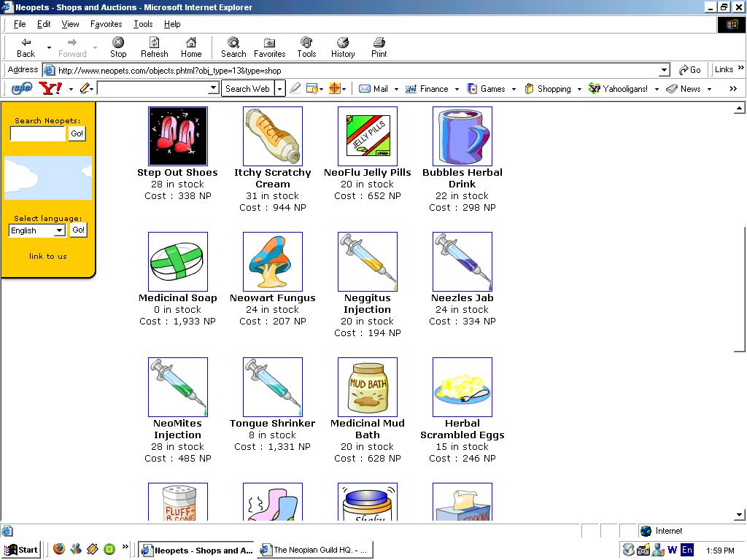Launch Firefox from the quick launch bar
The image size is (747, 560).
point(59,549)
